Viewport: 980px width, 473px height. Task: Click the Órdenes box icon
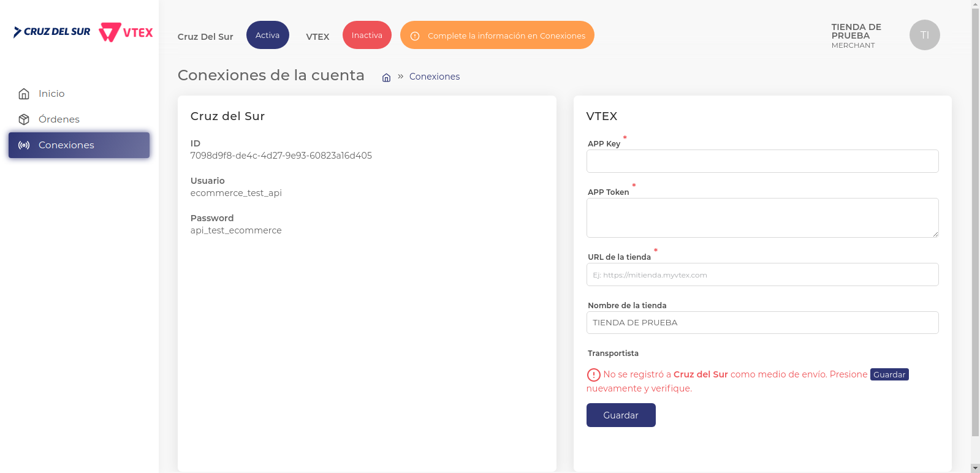(x=24, y=119)
